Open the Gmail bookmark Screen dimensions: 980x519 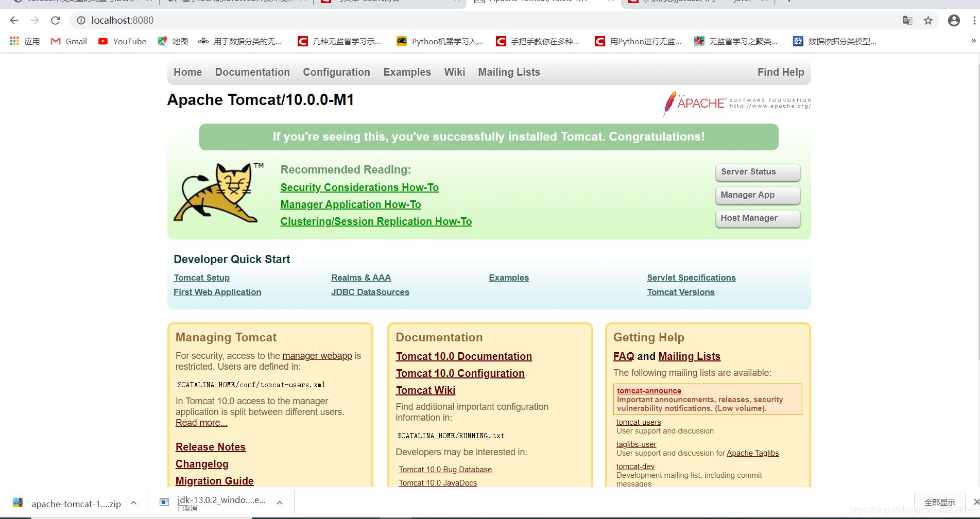pyautogui.click(x=69, y=41)
